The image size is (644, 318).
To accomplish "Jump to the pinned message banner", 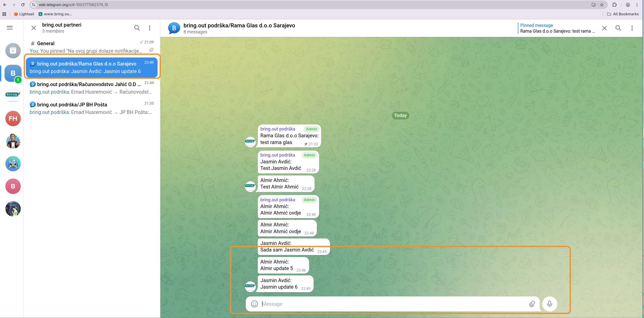I will [x=557, y=28].
